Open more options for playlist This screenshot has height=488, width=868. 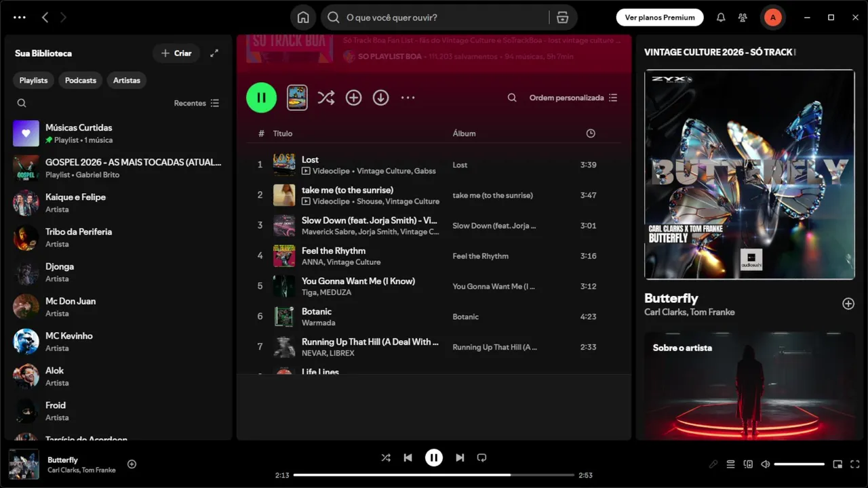tap(408, 98)
